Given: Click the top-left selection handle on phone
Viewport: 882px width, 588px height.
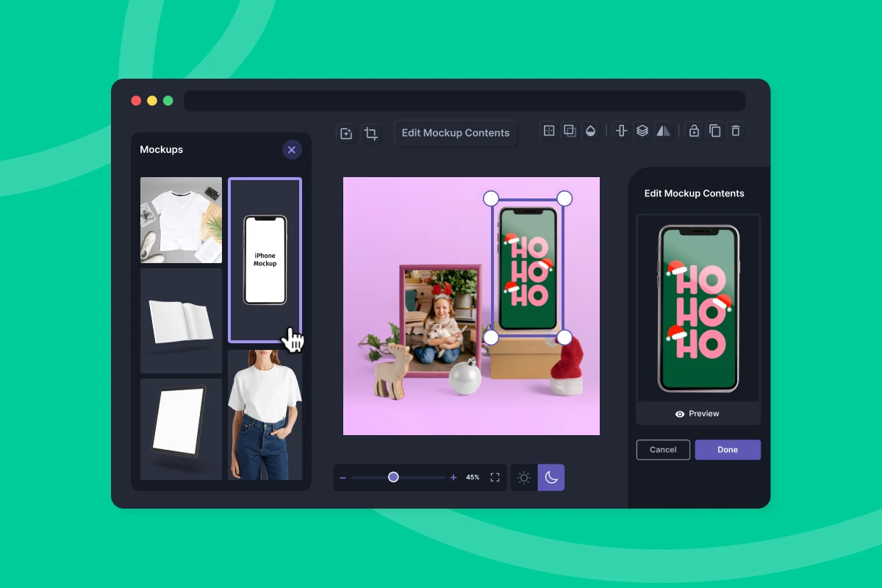Looking at the screenshot, I should click(491, 198).
